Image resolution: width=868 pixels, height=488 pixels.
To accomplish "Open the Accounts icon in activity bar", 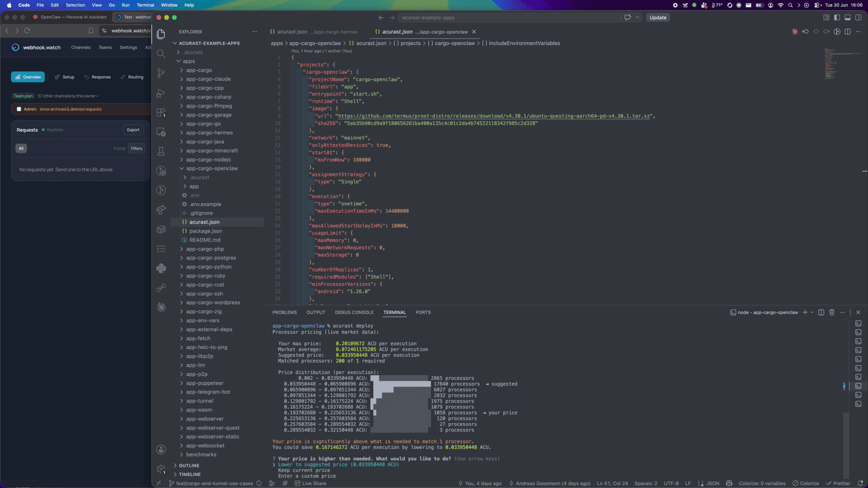I will click(x=161, y=450).
